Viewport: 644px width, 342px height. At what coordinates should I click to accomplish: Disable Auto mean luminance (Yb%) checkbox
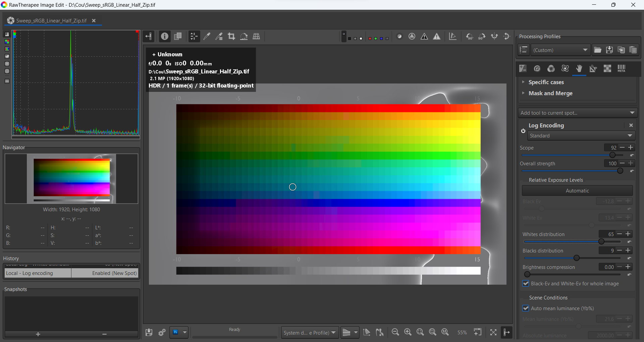click(526, 308)
